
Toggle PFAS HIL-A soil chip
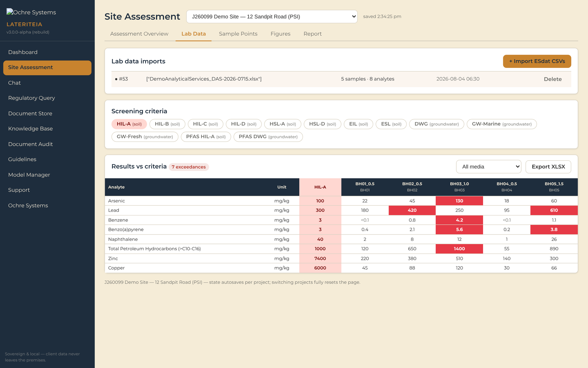coord(206,137)
